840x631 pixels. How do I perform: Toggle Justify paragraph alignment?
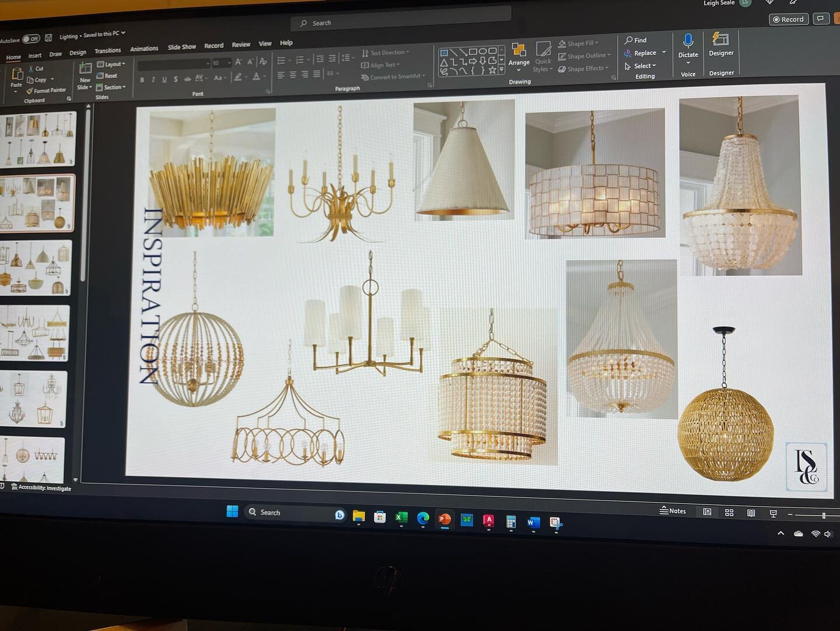pyautogui.click(x=316, y=74)
